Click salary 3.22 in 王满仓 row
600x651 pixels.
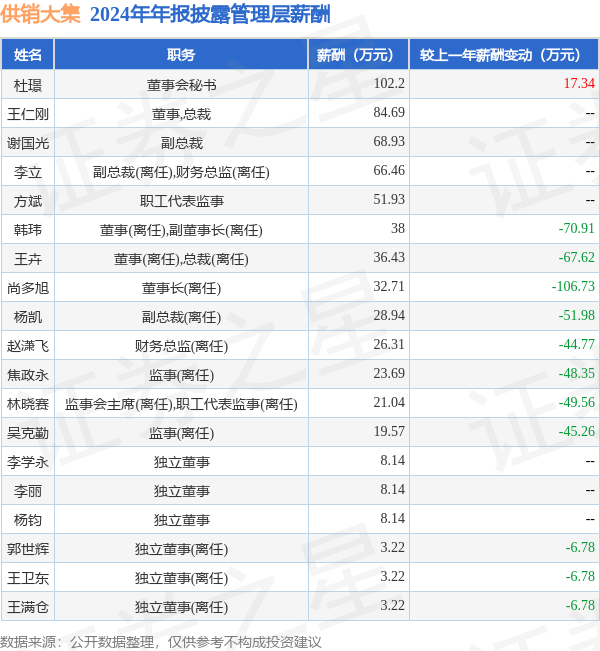[392, 606]
